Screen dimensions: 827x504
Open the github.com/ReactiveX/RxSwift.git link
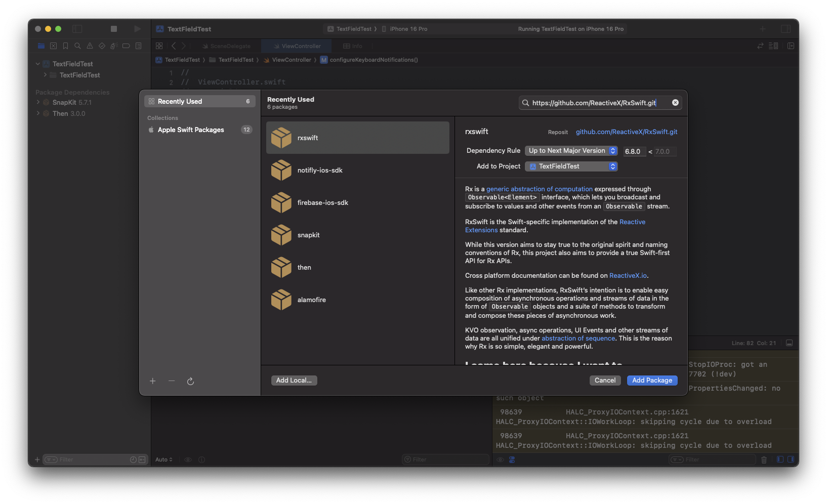pyautogui.click(x=627, y=132)
